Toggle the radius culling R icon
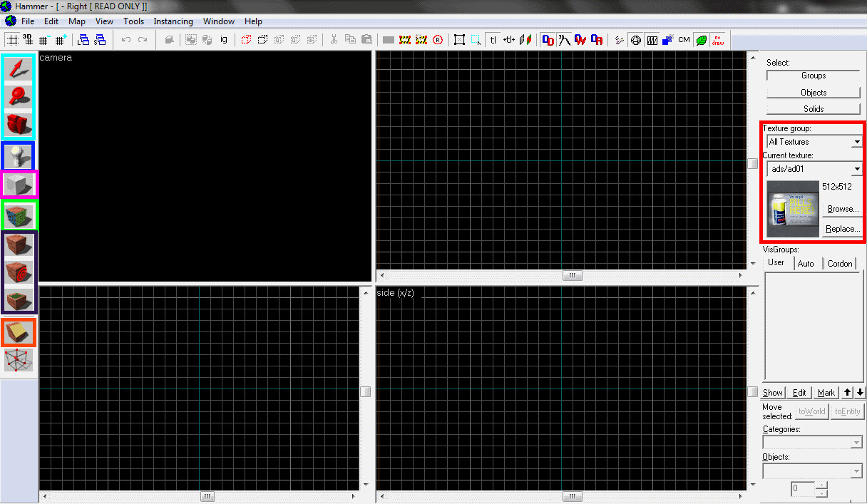The image size is (867, 504). (438, 40)
